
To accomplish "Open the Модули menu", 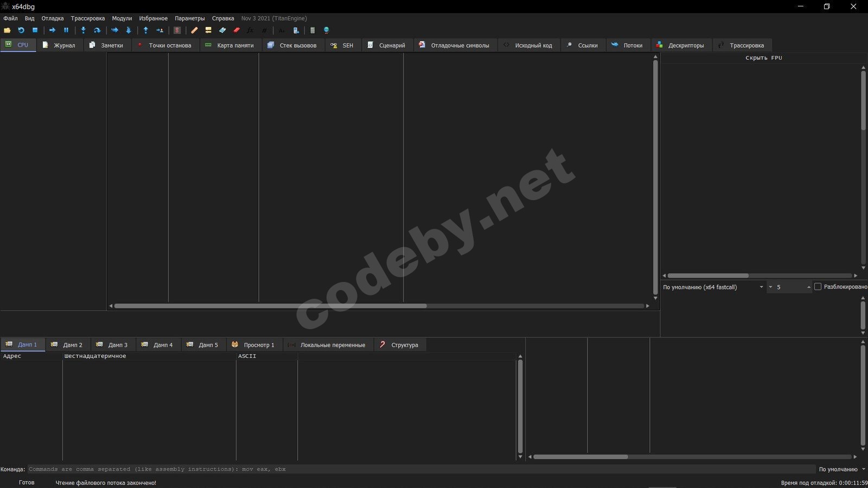I will 122,18.
